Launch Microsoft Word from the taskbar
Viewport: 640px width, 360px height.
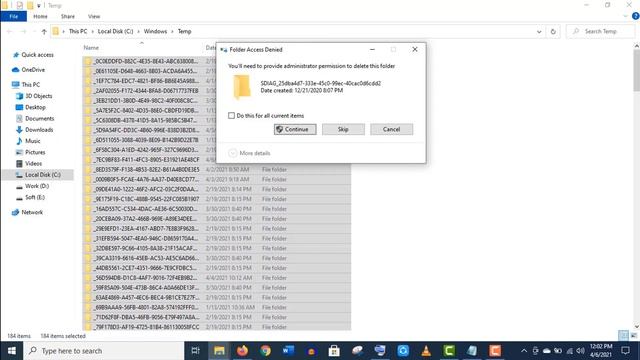288,351
